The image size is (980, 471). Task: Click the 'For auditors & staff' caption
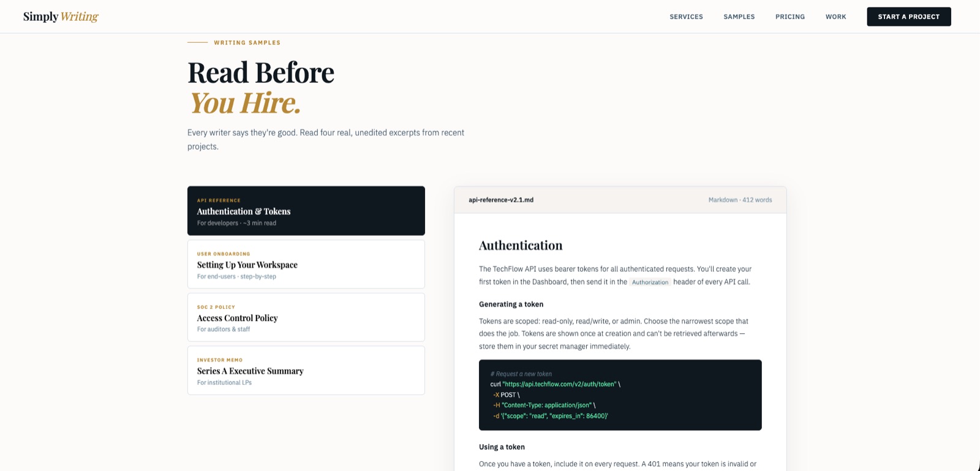click(224, 330)
